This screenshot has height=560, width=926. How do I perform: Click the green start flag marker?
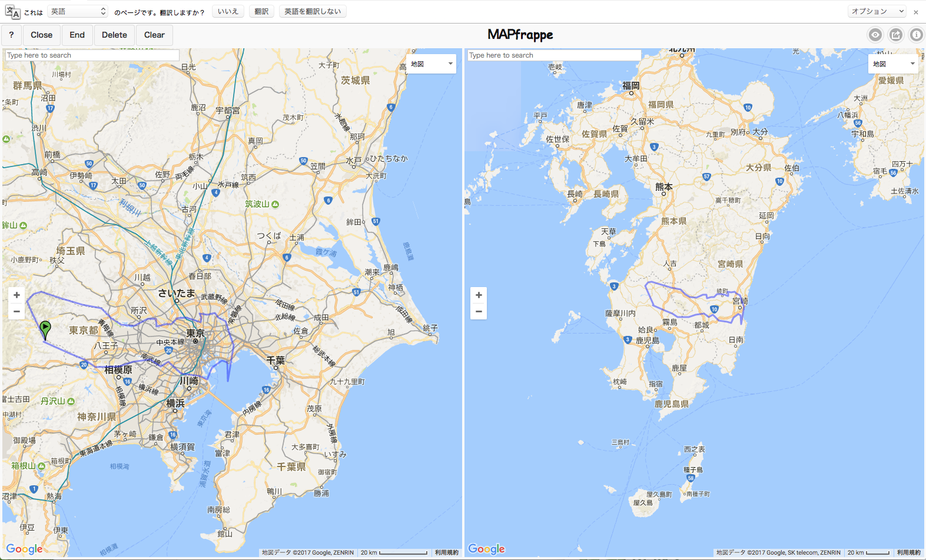[x=45, y=330]
